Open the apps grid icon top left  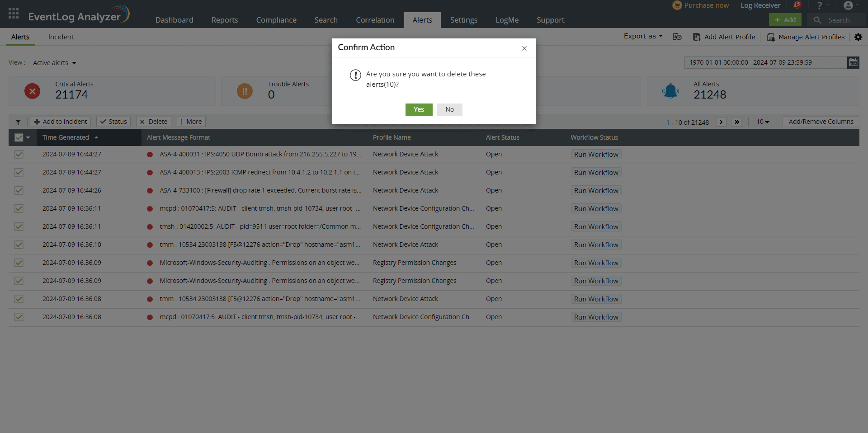pos(13,13)
